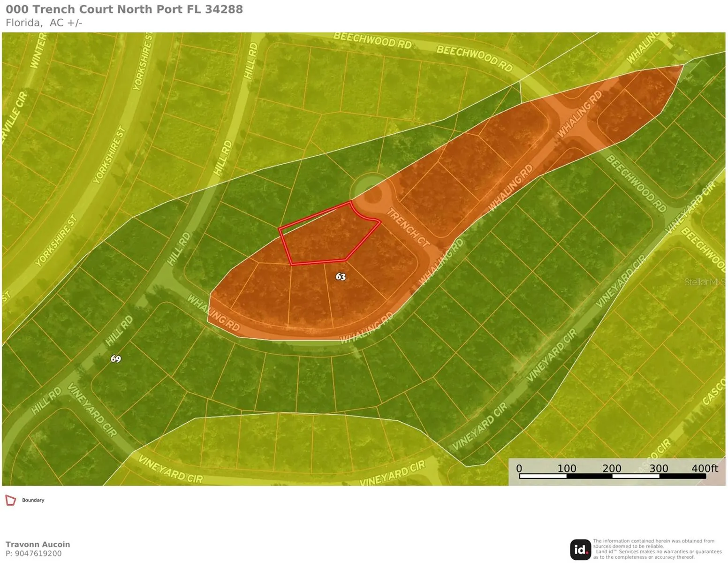The image size is (728, 563).
Task: Select the parcel number 63 marker
Action: (x=341, y=277)
